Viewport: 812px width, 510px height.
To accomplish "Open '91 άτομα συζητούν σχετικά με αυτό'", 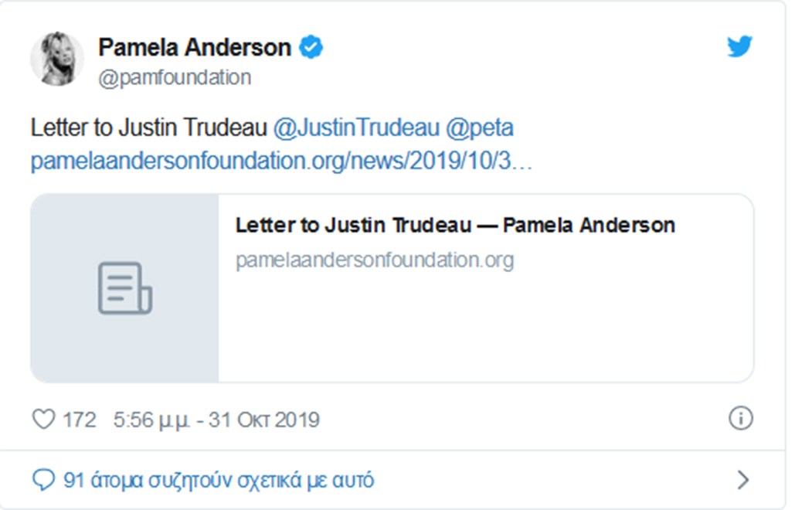I will click(x=219, y=480).
